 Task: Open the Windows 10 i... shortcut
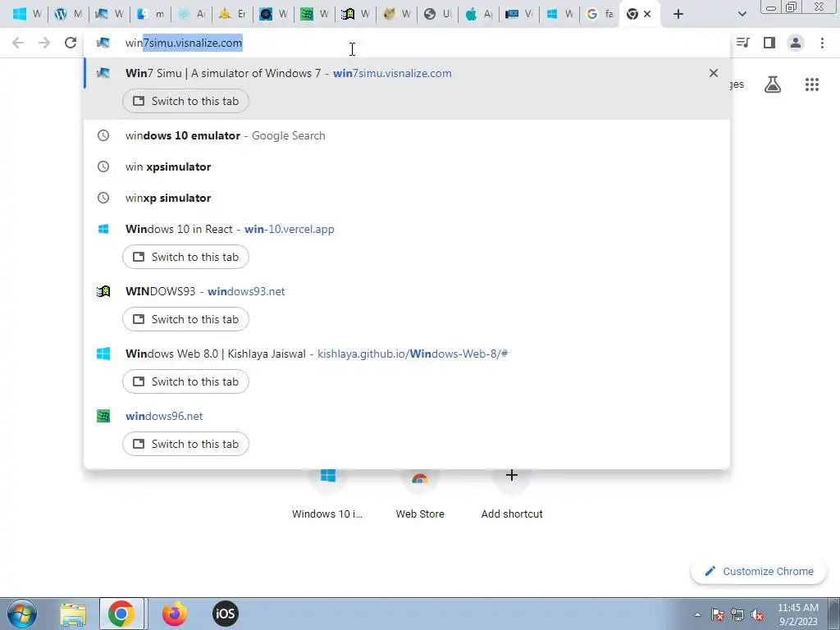tap(327, 495)
